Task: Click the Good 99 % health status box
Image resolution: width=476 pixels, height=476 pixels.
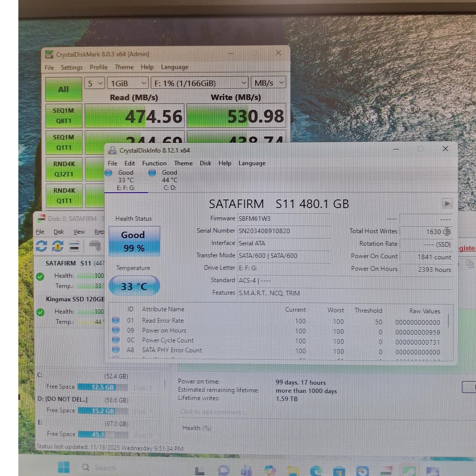Action: click(x=134, y=241)
